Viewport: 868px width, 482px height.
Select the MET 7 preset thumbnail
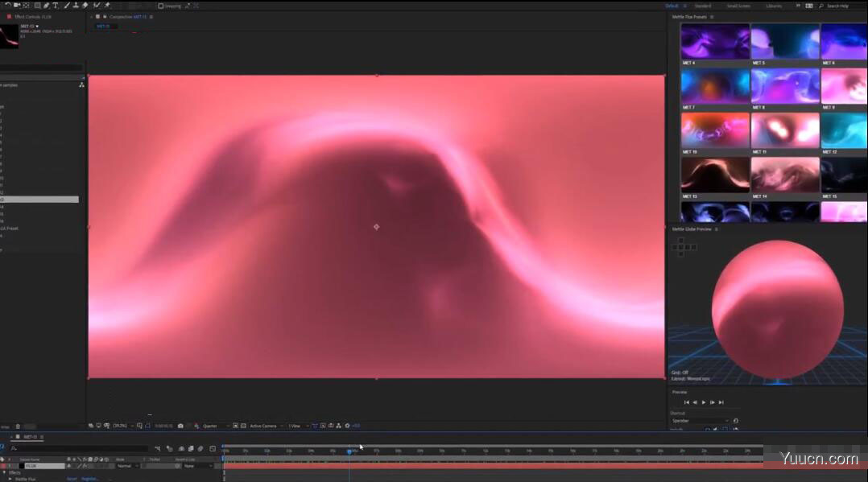[x=715, y=86]
